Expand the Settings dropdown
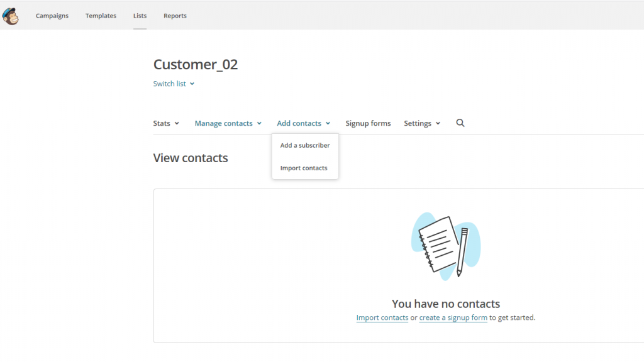 pos(422,123)
